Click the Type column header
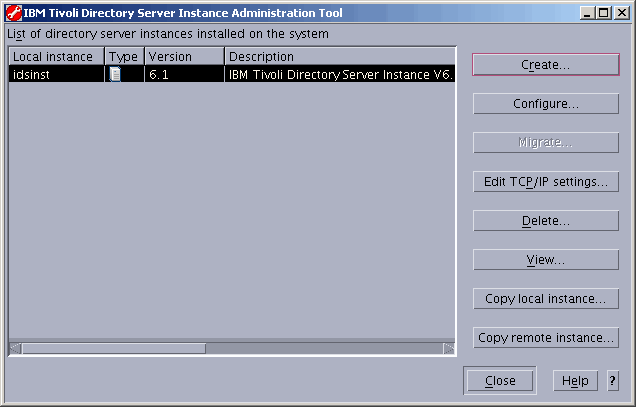 124,57
